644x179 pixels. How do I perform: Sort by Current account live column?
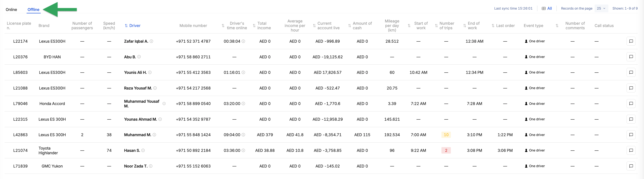pos(315,26)
